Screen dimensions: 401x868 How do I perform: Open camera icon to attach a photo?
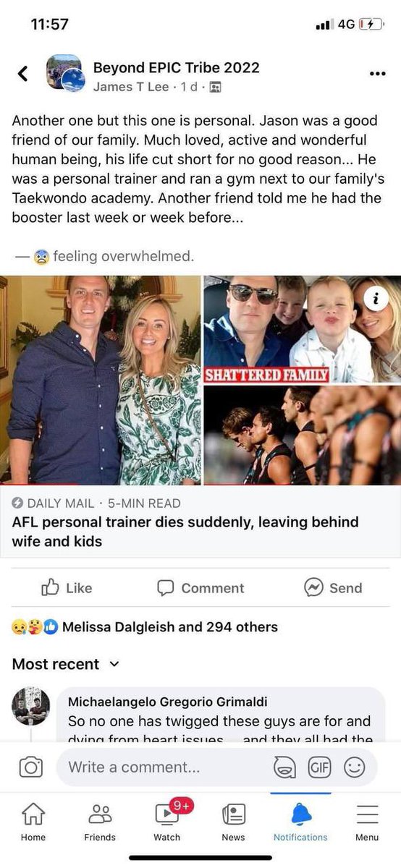click(x=30, y=767)
